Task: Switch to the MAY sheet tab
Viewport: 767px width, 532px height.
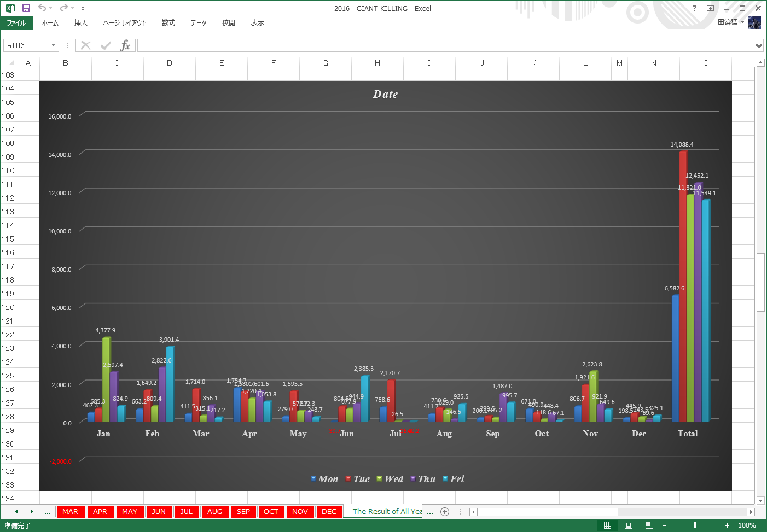Action: 130,512
